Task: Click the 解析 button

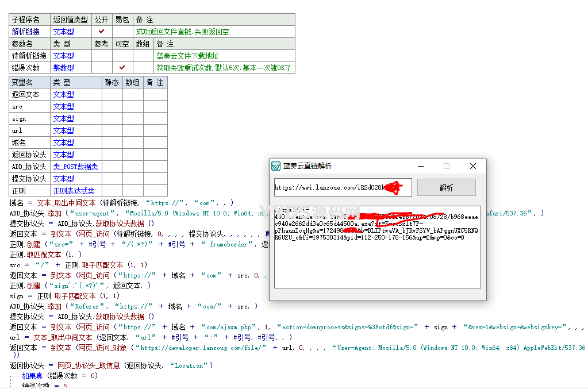Action: click(x=446, y=187)
